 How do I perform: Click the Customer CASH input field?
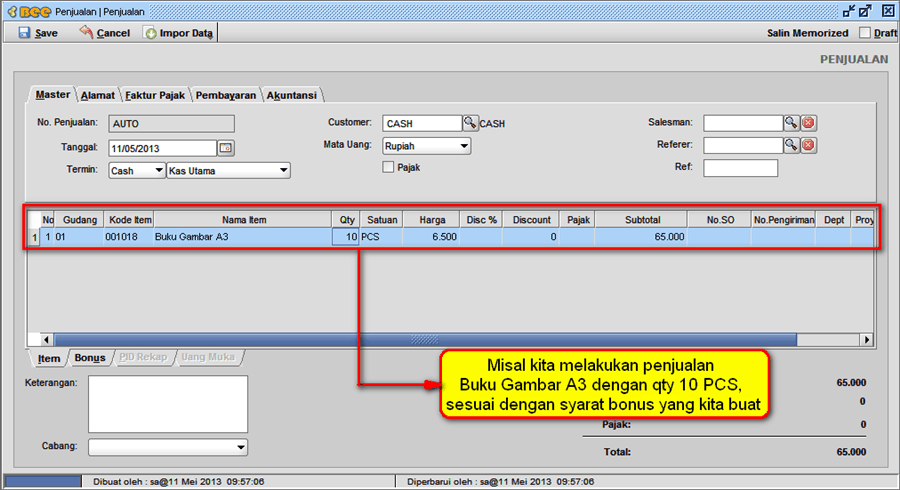coord(422,123)
